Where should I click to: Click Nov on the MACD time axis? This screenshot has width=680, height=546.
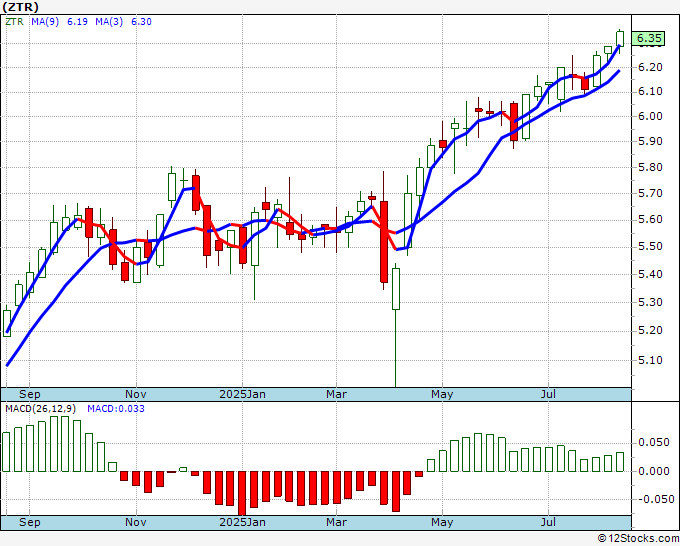click(x=136, y=522)
